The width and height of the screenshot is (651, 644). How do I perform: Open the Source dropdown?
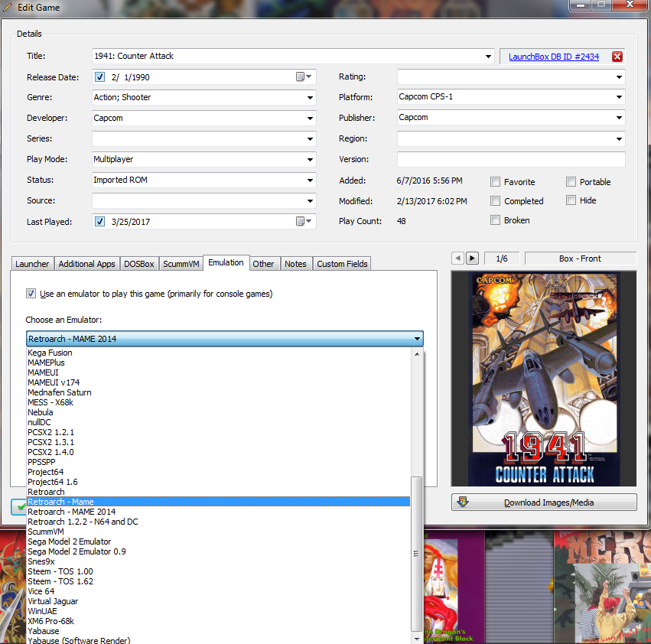point(310,201)
